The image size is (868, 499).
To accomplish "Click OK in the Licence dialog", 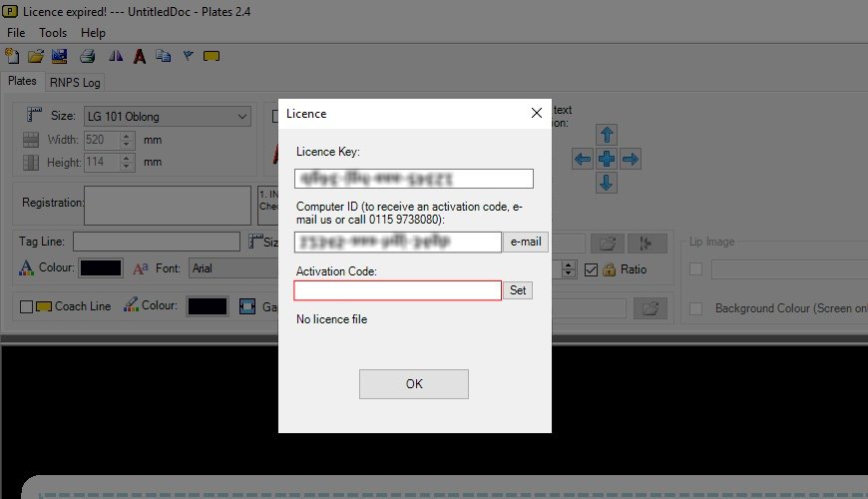I will coord(413,384).
